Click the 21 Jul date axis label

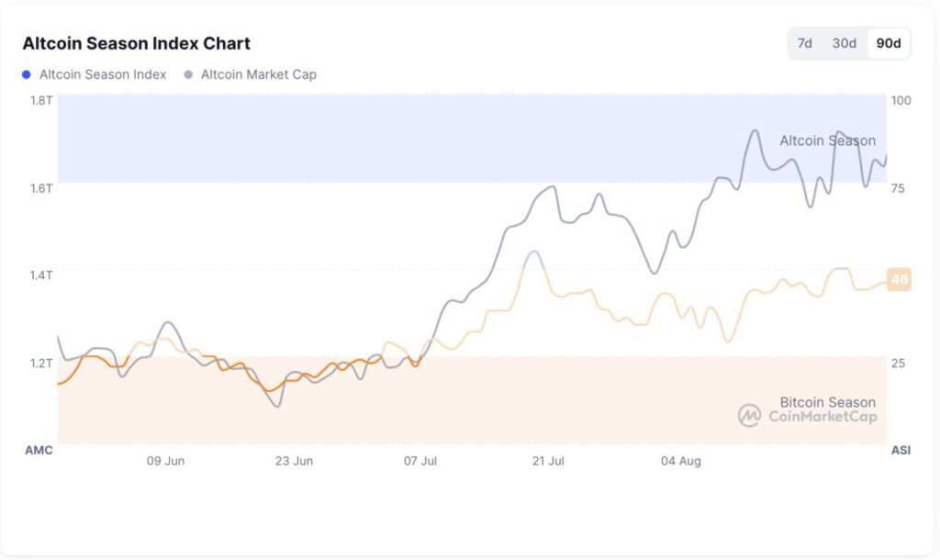click(x=548, y=461)
